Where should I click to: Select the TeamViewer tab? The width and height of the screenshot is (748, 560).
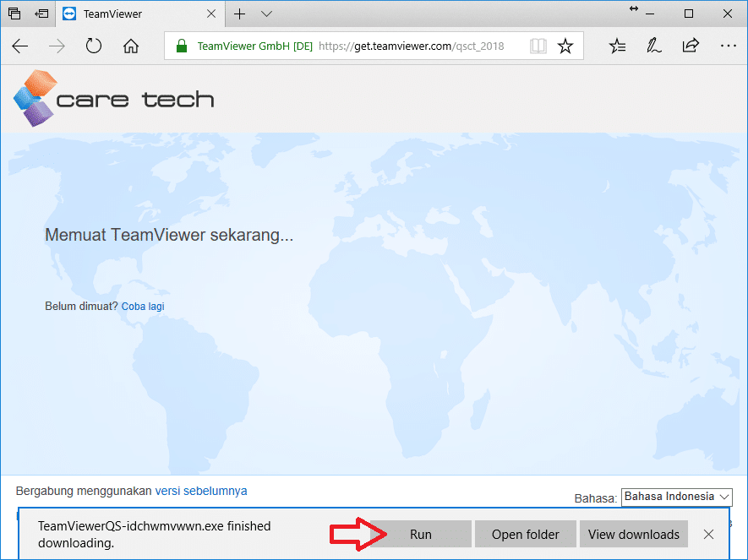tap(139, 14)
